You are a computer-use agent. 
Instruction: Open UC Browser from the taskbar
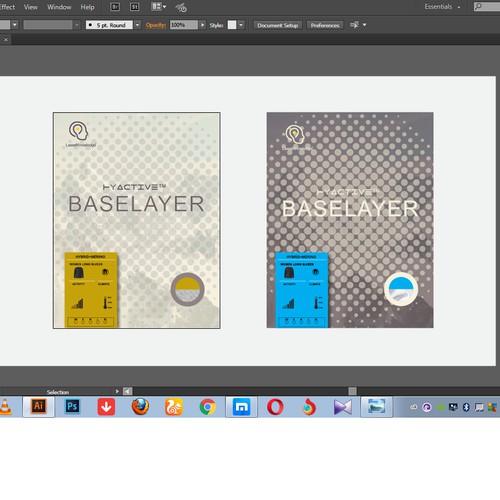pos(174,407)
